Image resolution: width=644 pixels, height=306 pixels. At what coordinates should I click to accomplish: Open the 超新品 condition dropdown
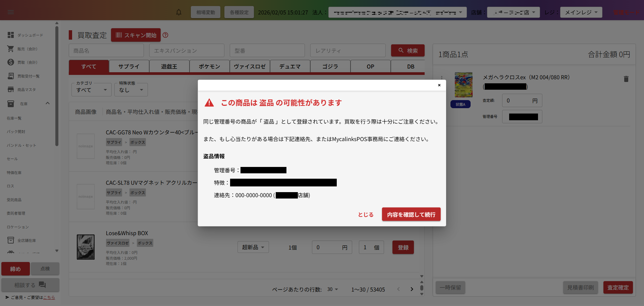click(253, 248)
